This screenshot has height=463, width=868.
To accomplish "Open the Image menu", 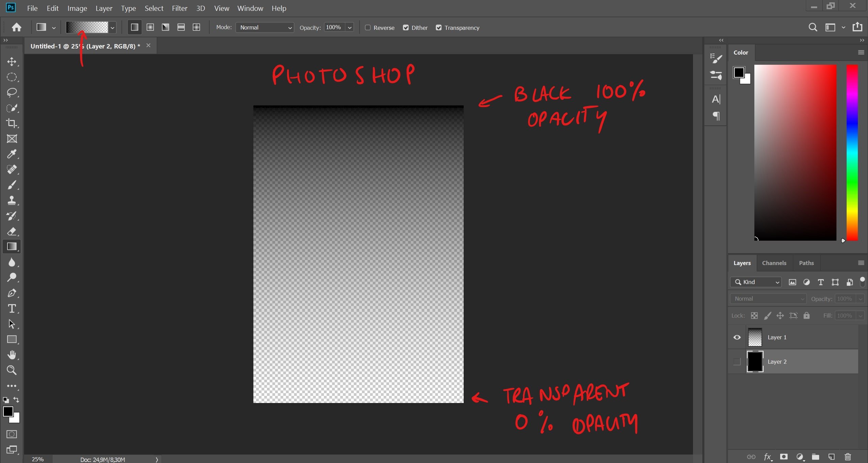I will (77, 8).
